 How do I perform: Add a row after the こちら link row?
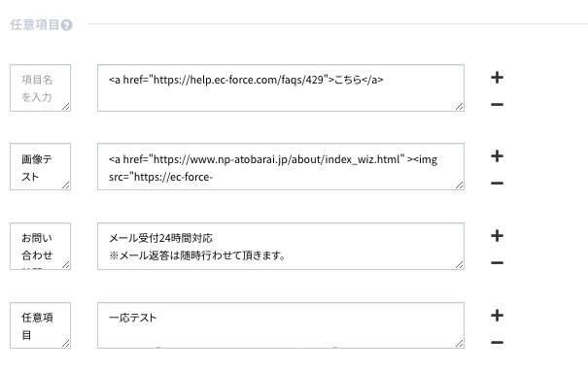(x=497, y=78)
